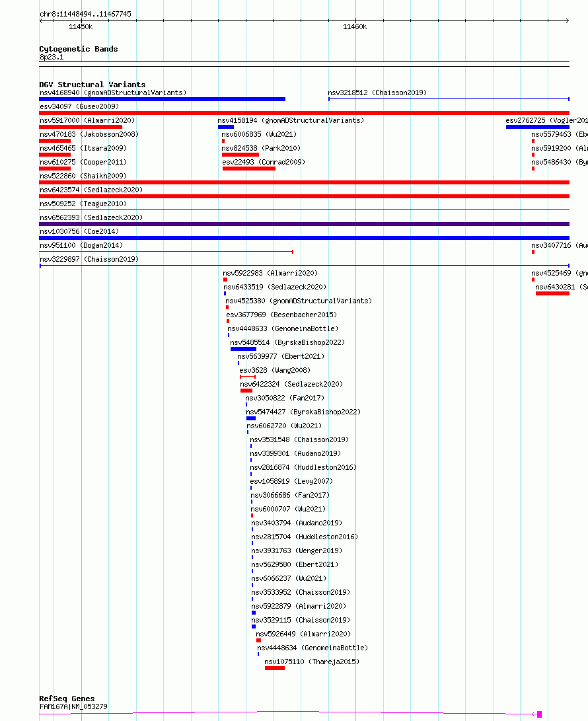Select the 8p23.1 cytogenetic band label
The height and width of the screenshot is (721, 588).
click(52, 57)
